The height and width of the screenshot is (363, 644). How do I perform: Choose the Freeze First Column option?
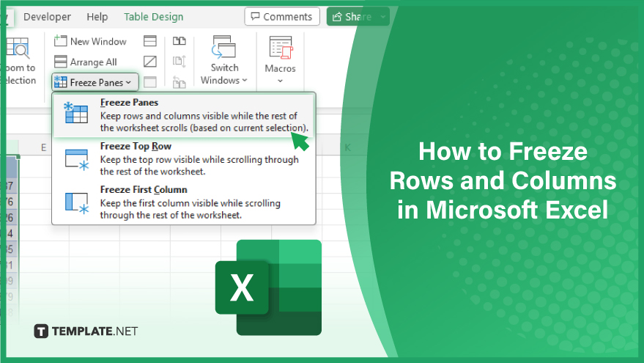pyautogui.click(x=184, y=202)
